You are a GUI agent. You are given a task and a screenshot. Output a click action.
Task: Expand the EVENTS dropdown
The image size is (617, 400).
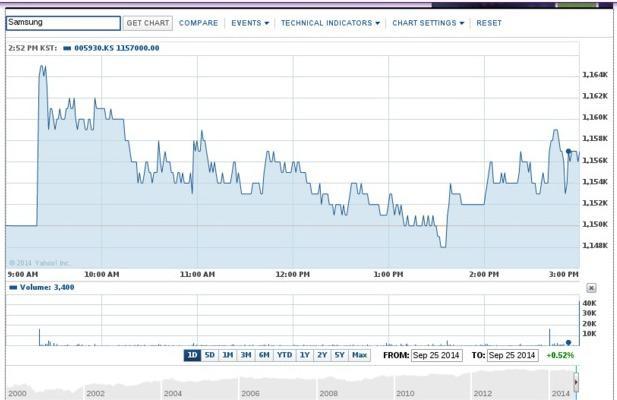[250, 23]
